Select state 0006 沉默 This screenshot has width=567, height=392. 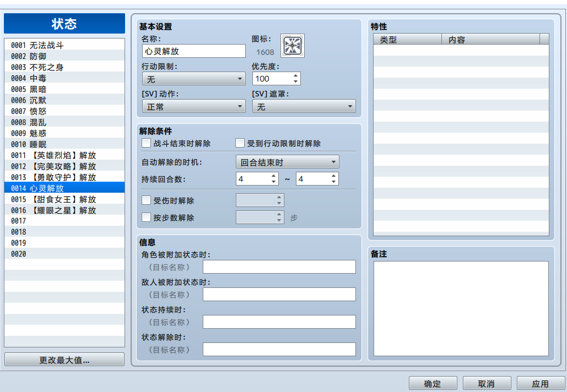64,100
